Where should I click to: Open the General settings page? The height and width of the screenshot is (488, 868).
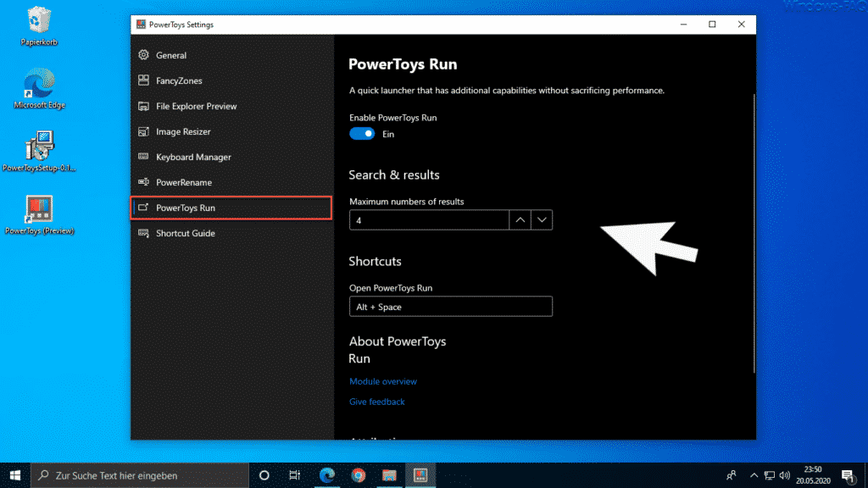232,55
